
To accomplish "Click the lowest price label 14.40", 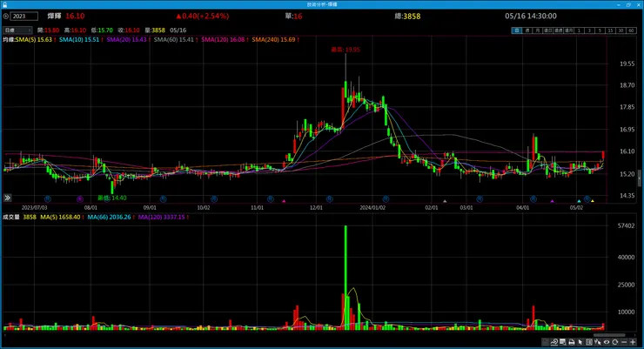I will pos(111,198).
